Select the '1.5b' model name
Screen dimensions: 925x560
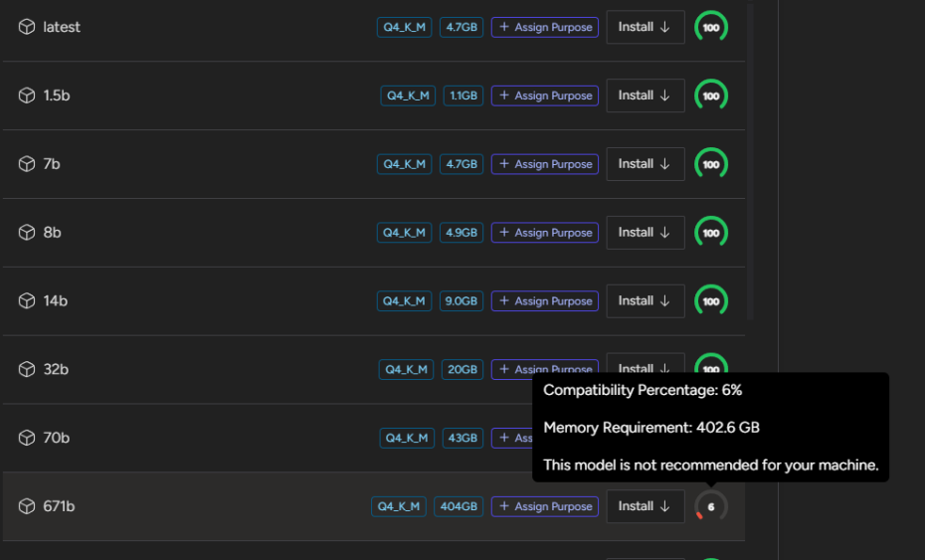tap(57, 95)
